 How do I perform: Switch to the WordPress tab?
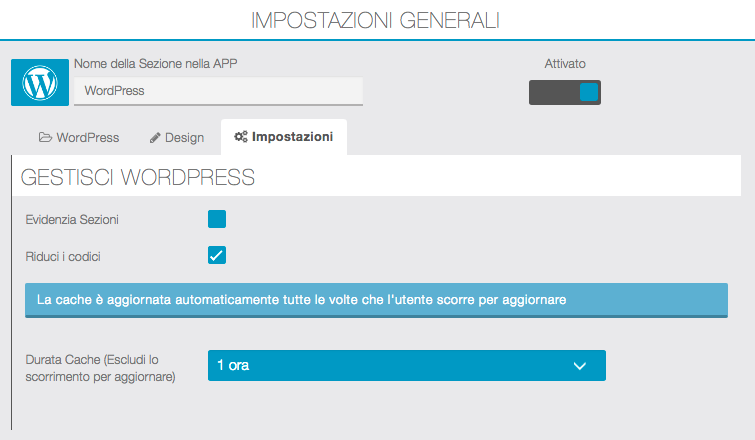tap(79, 137)
